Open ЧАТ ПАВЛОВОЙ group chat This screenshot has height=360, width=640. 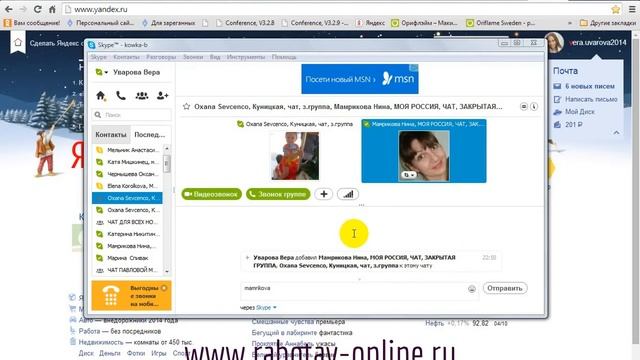127,270
